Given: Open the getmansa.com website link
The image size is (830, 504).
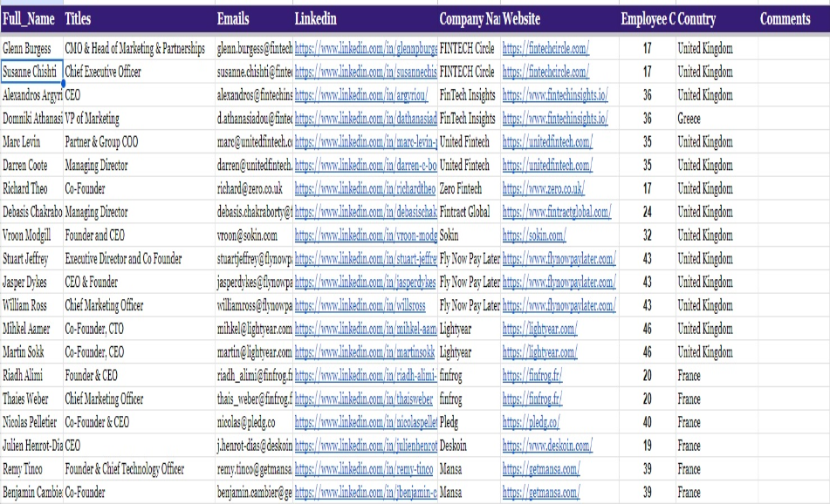Looking at the screenshot, I should click(542, 469).
